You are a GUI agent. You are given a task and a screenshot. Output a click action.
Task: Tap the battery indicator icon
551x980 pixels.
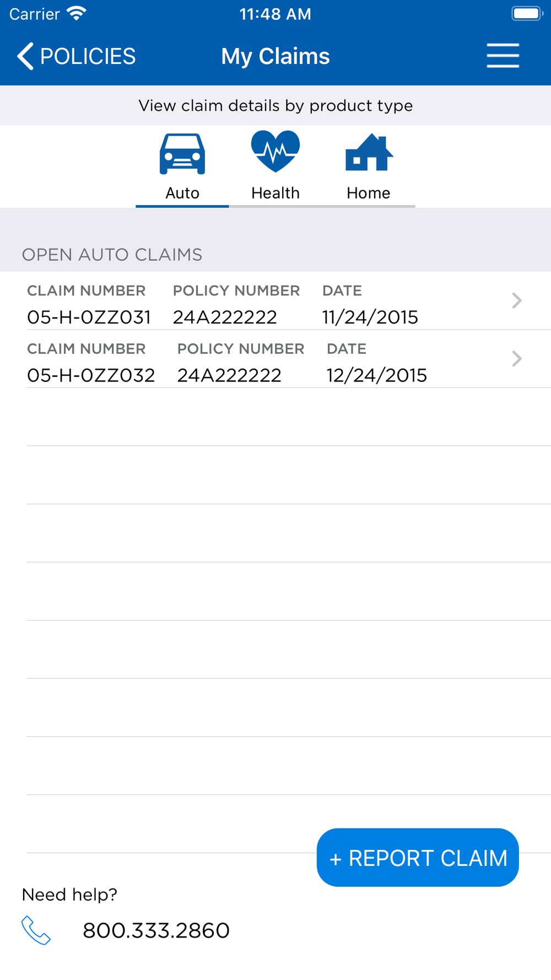[x=527, y=13]
